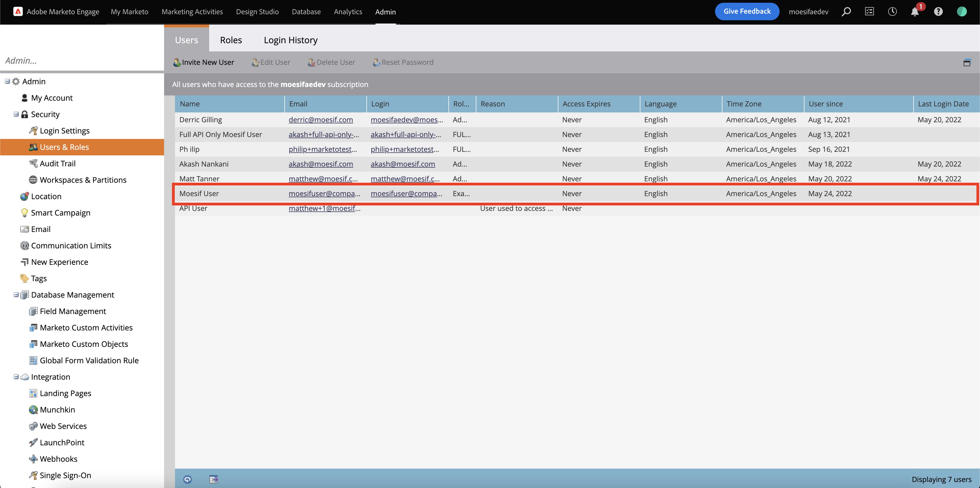Open the notifications bell icon
Screen dimensions: 980x488
click(915, 12)
